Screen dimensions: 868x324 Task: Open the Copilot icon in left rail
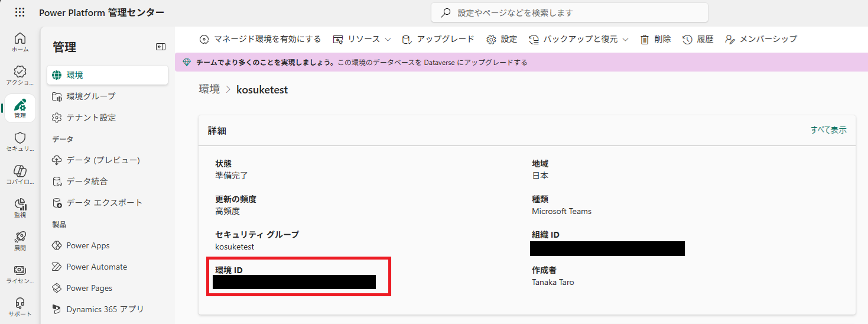tap(20, 175)
